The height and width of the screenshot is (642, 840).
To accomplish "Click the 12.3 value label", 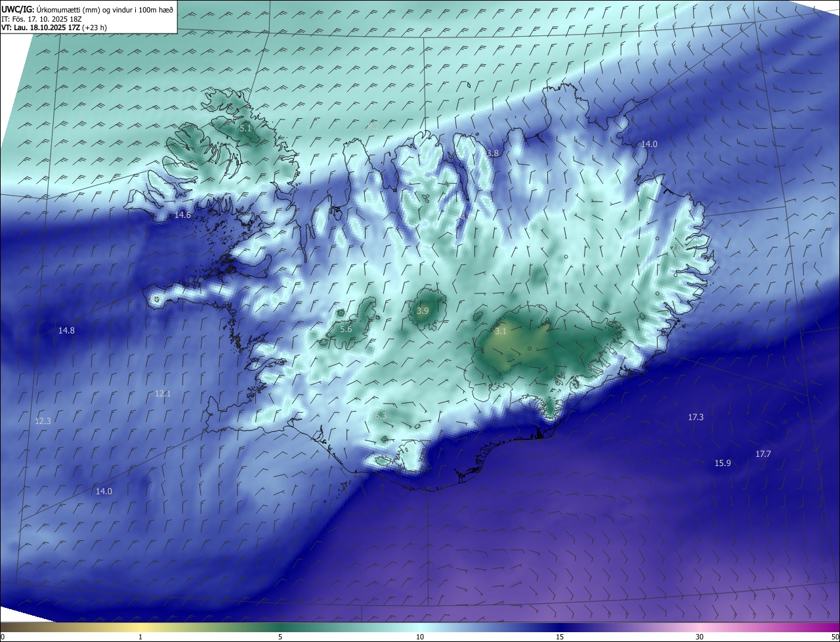I will pos(43,421).
